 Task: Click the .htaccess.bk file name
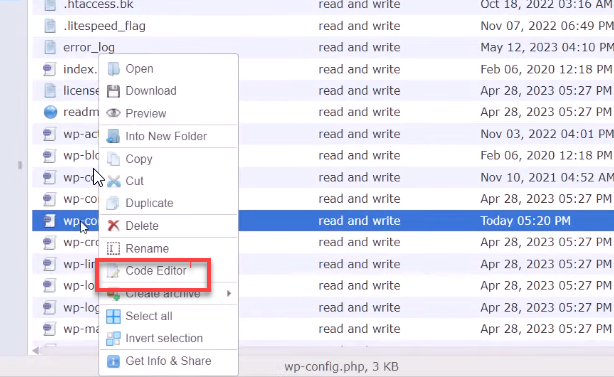click(98, 5)
